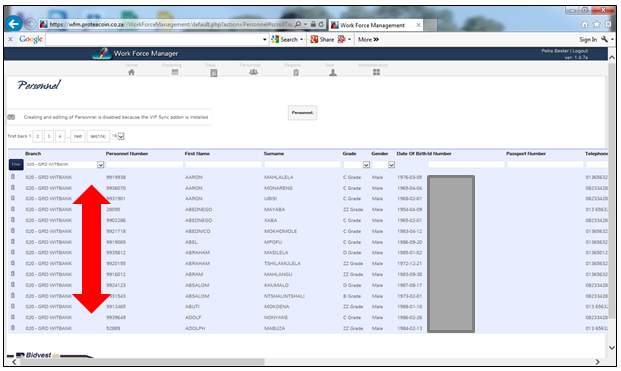Click the Surname filter field

click(303, 164)
